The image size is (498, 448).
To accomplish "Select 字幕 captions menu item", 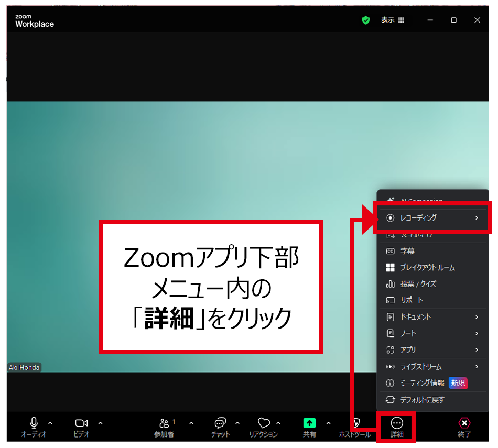I will pyautogui.click(x=432, y=251).
